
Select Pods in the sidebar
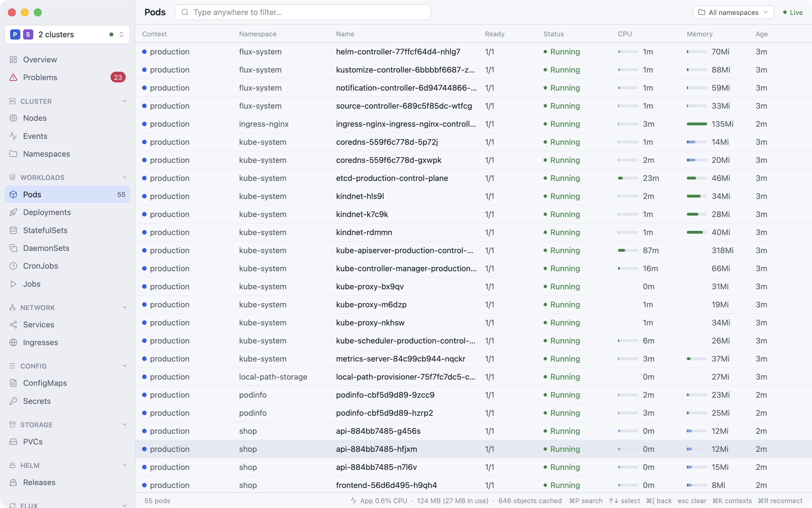[x=67, y=194]
